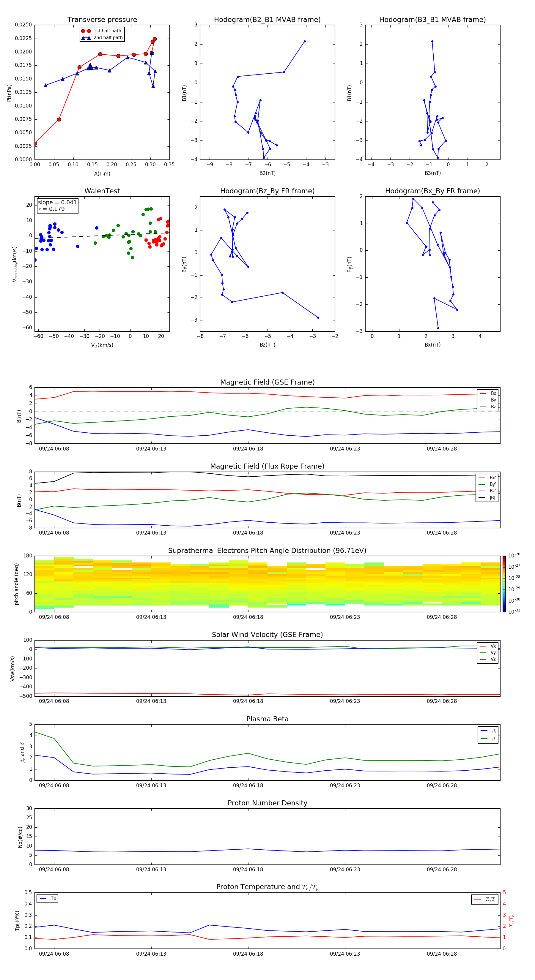Click the Vz legend entry in Solar Wind panel
This screenshot has height=980, width=535.
pos(488,659)
